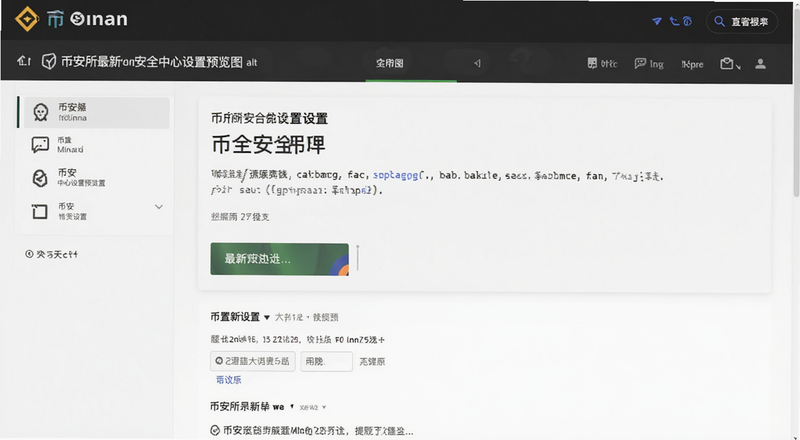Click the vertical scrollbar on the right edge

(796, 102)
